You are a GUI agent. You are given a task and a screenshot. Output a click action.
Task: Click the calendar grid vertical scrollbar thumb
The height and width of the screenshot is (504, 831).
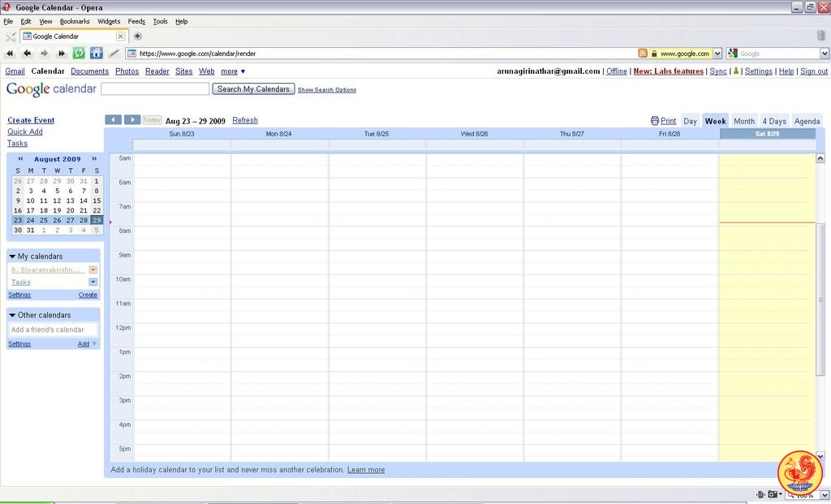click(x=820, y=299)
